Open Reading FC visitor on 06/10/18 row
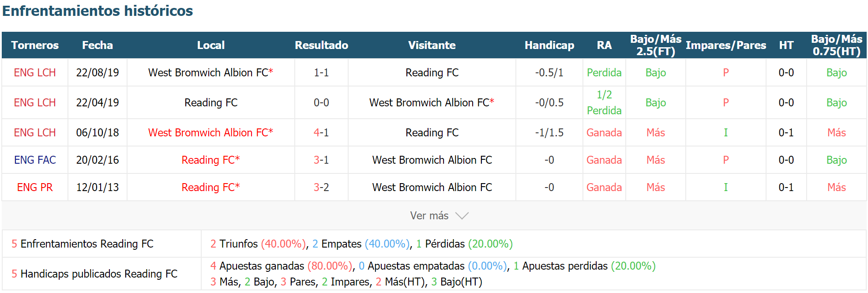The height and width of the screenshot is (293, 868). point(432,133)
